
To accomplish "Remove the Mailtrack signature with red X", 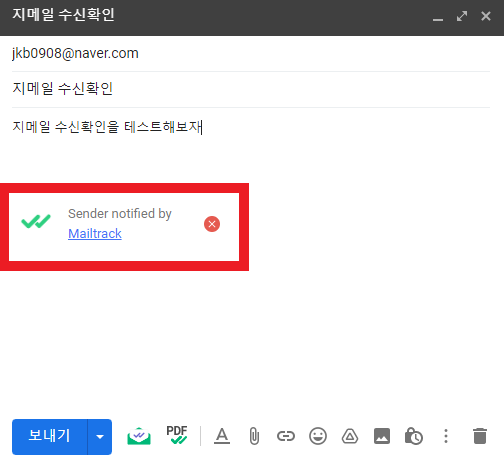I will point(212,224).
